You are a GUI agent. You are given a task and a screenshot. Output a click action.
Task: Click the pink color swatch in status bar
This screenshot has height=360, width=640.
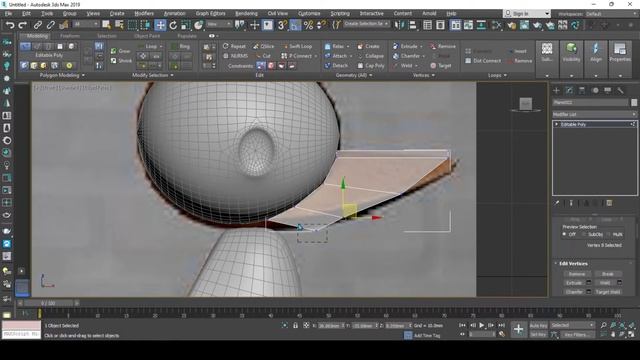coord(21,325)
